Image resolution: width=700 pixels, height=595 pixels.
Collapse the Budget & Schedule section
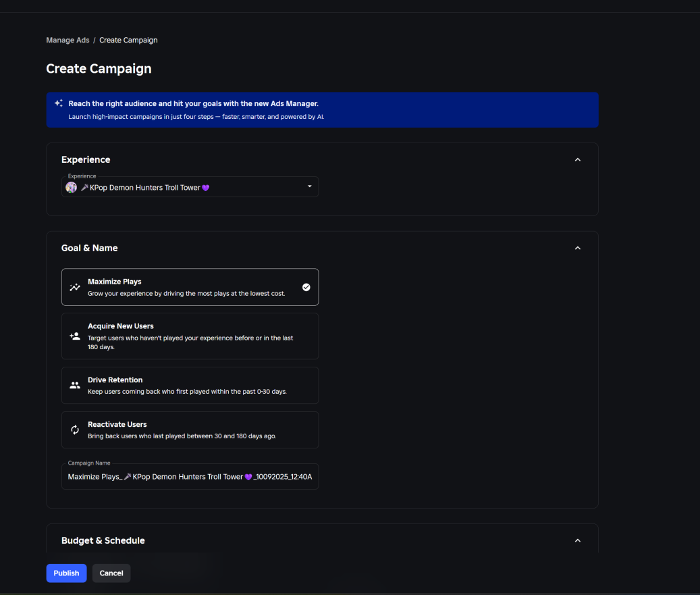578,540
